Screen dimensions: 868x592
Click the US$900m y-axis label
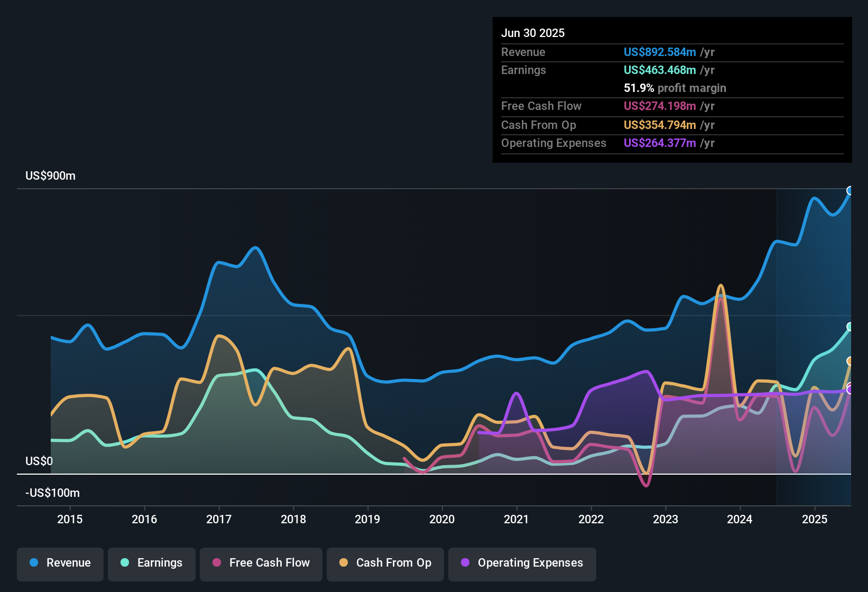coord(51,176)
